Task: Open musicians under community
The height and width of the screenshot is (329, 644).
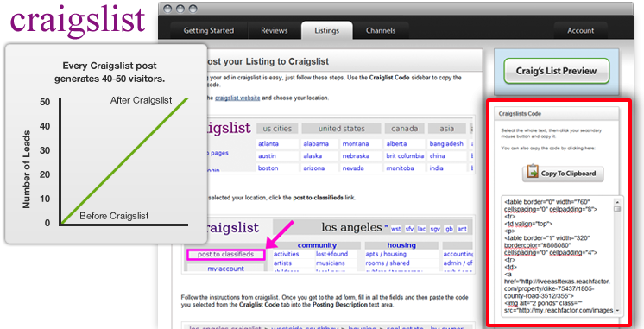Action: [331, 263]
